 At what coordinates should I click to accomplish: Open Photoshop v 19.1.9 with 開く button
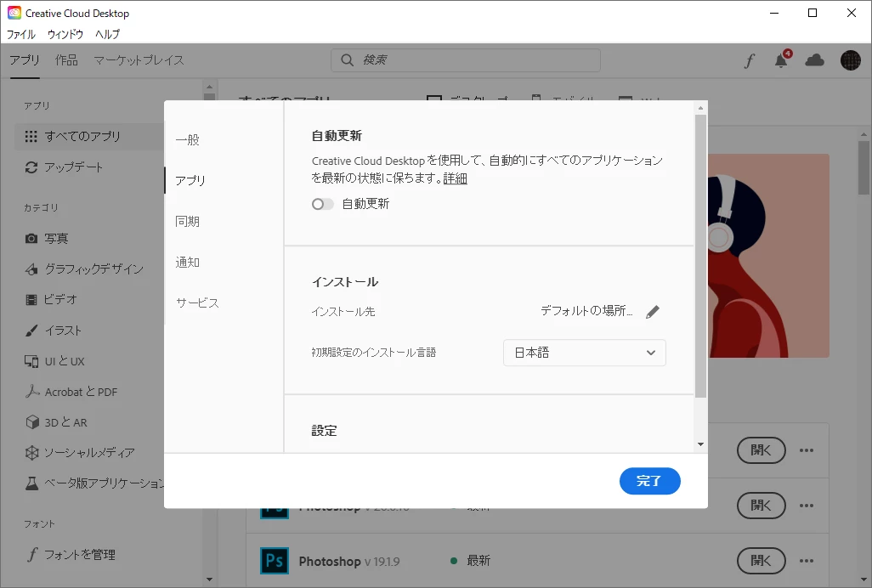pyautogui.click(x=761, y=561)
